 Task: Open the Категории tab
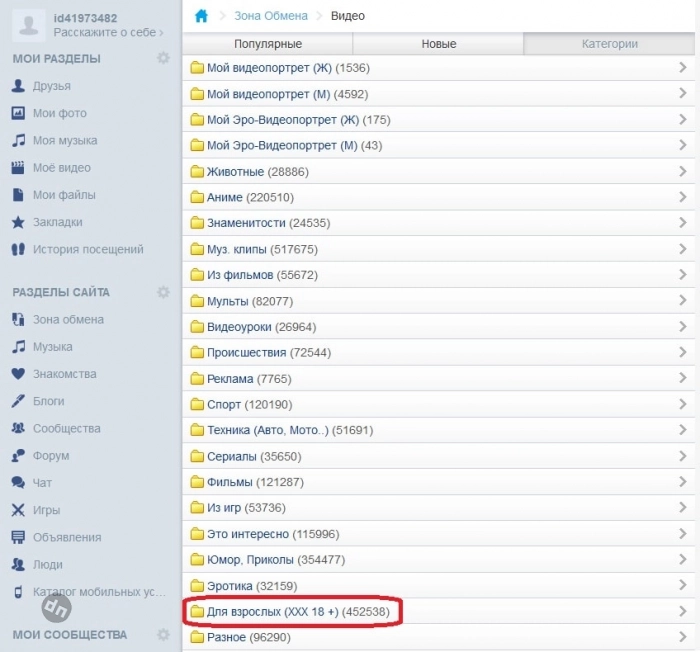click(x=609, y=44)
